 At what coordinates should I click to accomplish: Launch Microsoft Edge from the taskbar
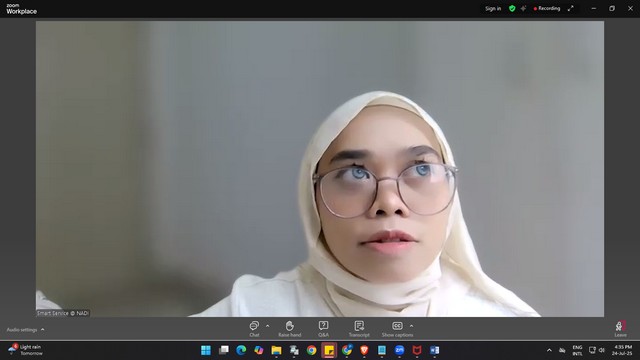click(241, 350)
